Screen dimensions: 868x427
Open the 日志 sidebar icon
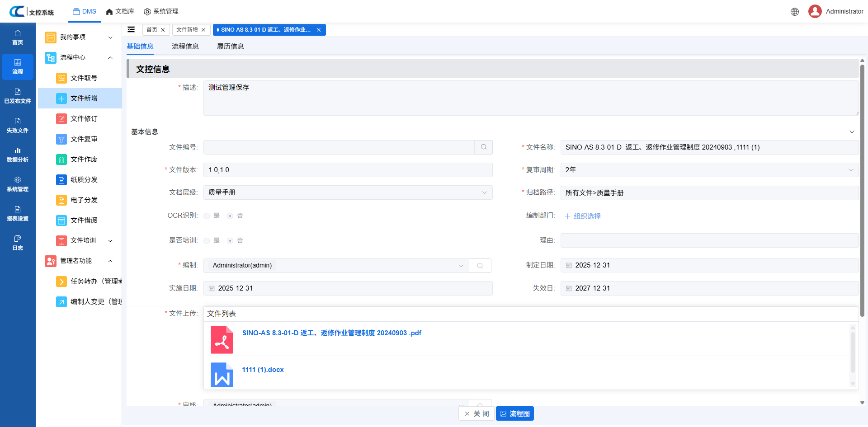click(18, 243)
